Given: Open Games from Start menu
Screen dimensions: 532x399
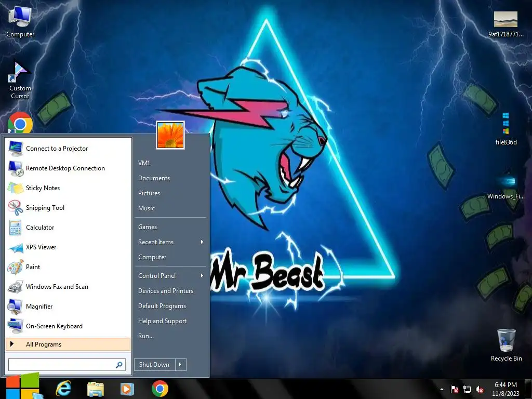Looking at the screenshot, I should tap(148, 227).
